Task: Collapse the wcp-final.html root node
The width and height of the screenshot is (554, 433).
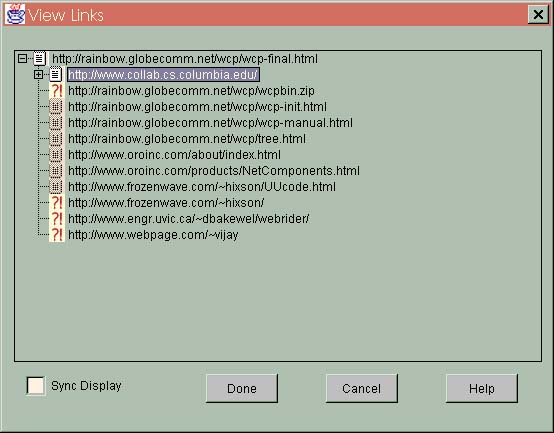Action: (22, 59)
